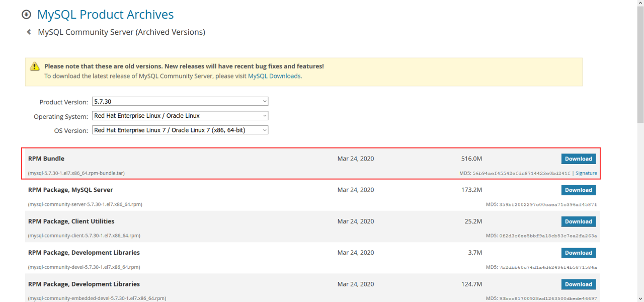
Task: Click the 3.7M size value
Action: 475,252
